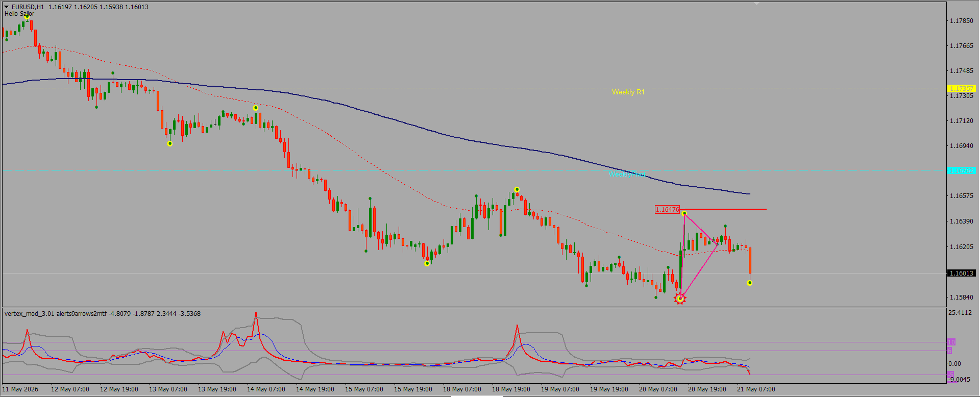The width and height of the screenshot is (980, 397).
Task: Click the WeeklyPivot label
Action: pos(627,175)
